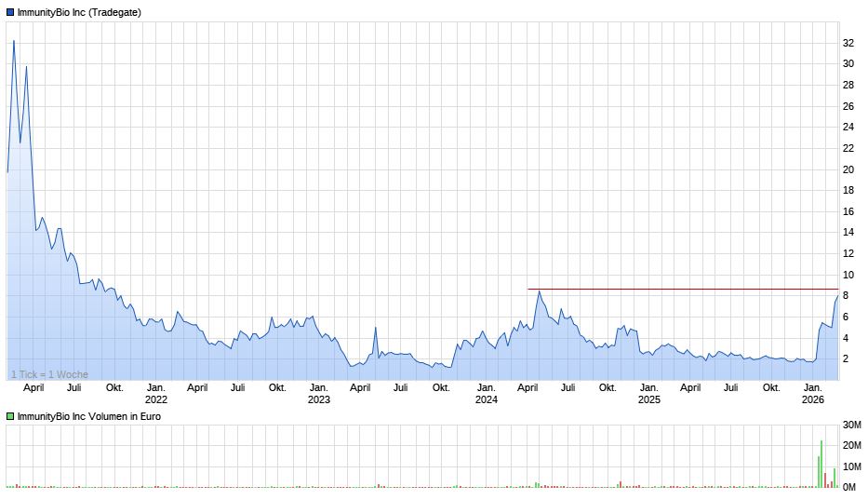Click the 1 Tick = 1 Woche note

(x=49, y=374)
